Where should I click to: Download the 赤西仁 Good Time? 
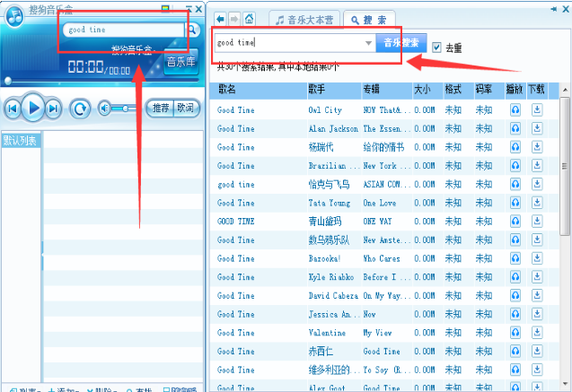537,352
